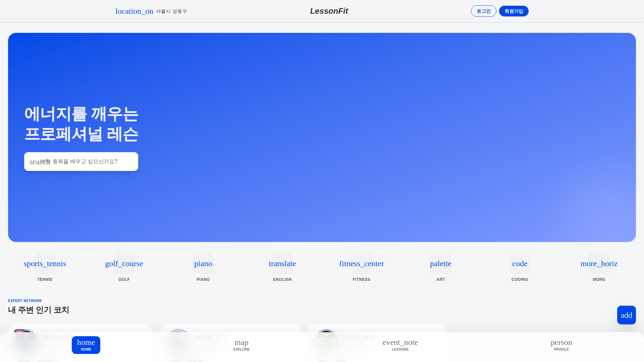The height and width of the screenshot is (362, 644).
Task: Click the ENGLISH label
Action: pos(282,280)
